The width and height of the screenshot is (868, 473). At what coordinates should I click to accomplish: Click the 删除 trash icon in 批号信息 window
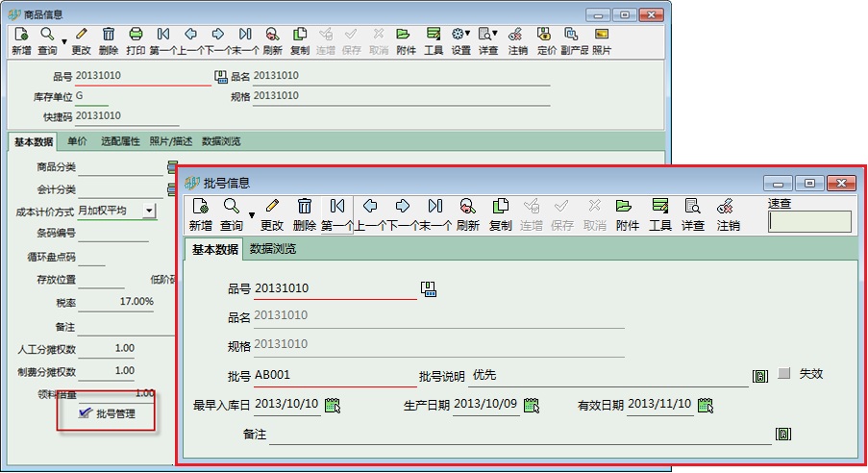[305, 207]
